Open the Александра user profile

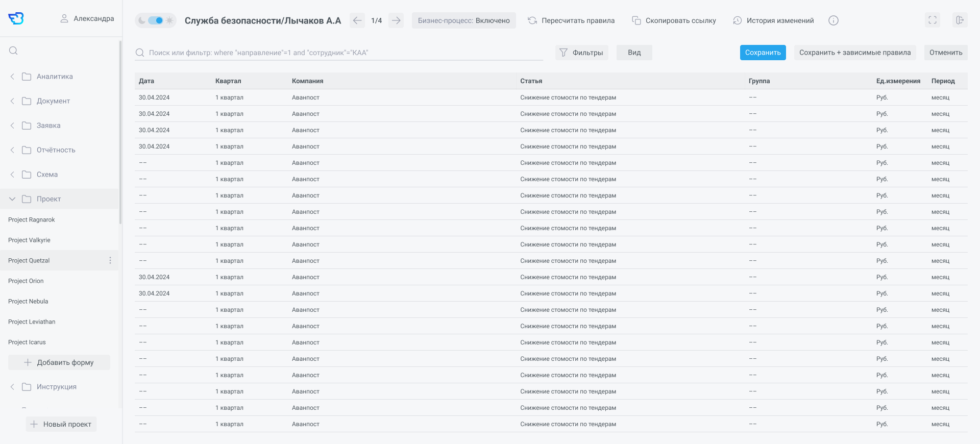[87, 18]
